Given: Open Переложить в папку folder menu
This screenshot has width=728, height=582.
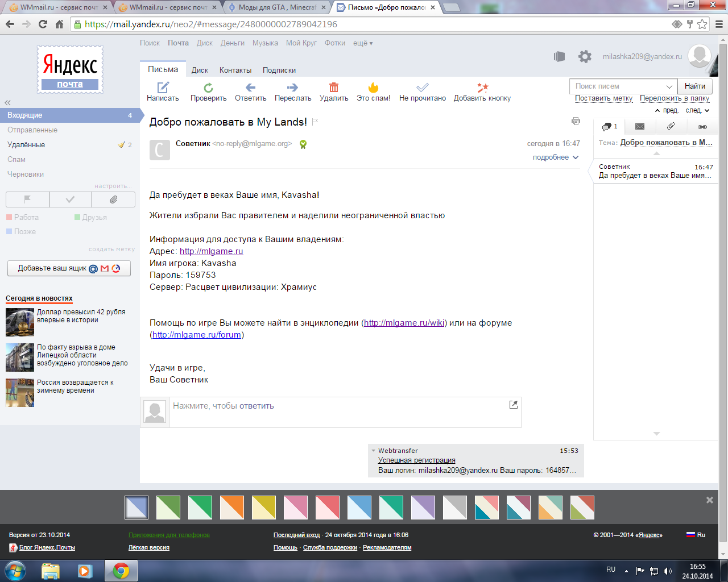Looking at the screenshot, I should coord(675,98).
